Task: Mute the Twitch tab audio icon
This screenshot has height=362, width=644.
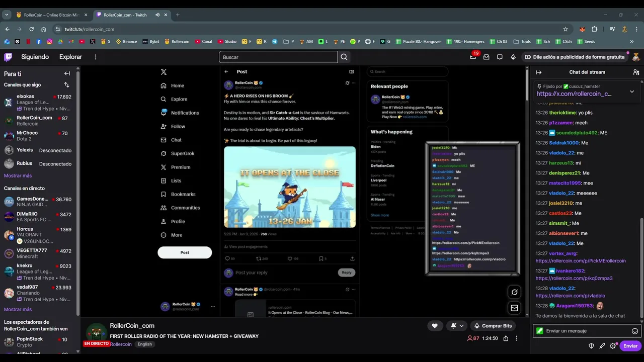Action: (157, 15)
